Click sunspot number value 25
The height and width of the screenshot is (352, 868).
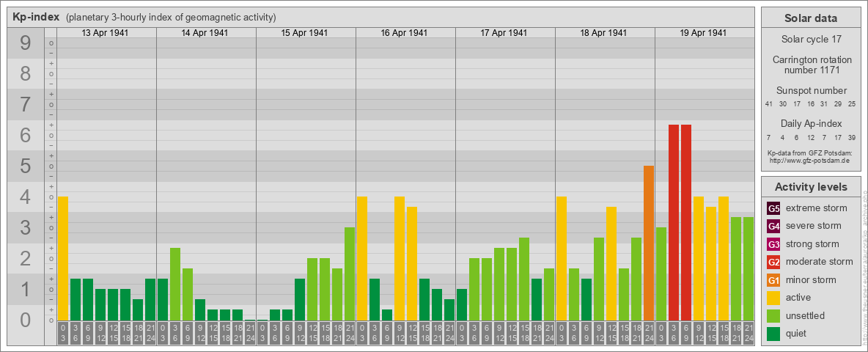(852, 104)
